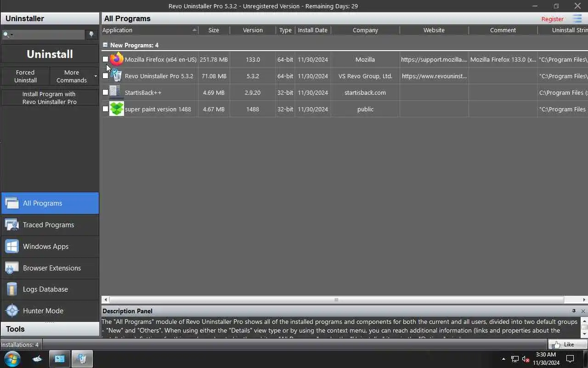Sort by the Size column header
This screenshot has width=588, height=368.
point(214,30)
